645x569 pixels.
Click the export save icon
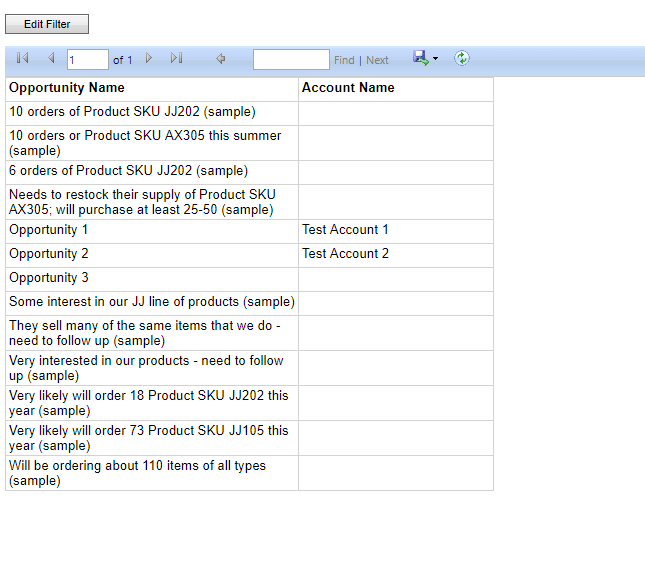(x=420, y=58)
